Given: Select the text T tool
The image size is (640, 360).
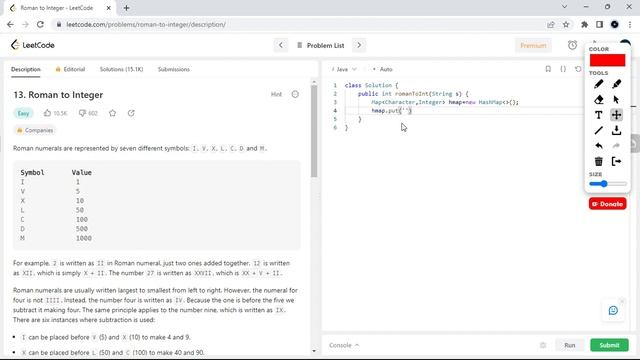Looking at the screenshot, I should pos(598,115).
